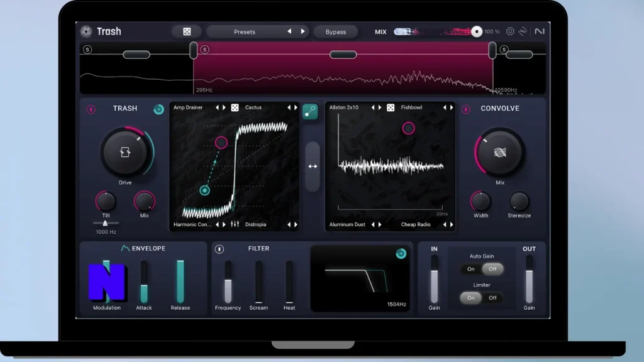
Task: Adjust the global MIX slider handle
Action: coord(477,31)
